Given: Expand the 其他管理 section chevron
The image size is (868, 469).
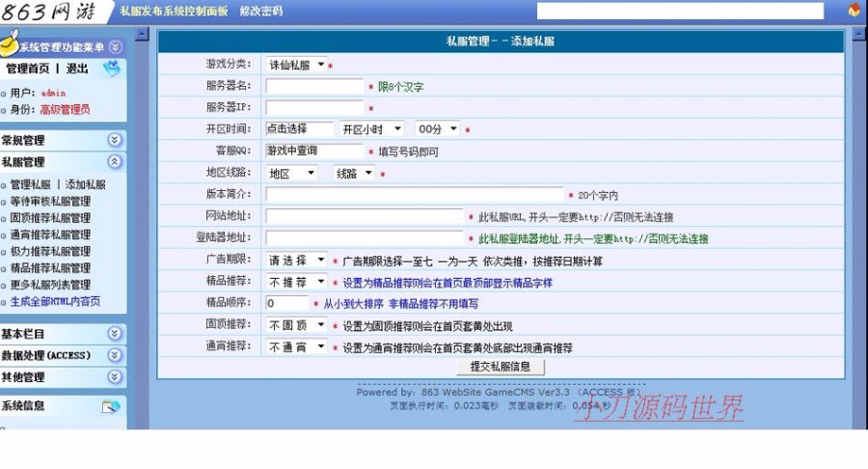Looking at the screenshot, I should (115, 377).
